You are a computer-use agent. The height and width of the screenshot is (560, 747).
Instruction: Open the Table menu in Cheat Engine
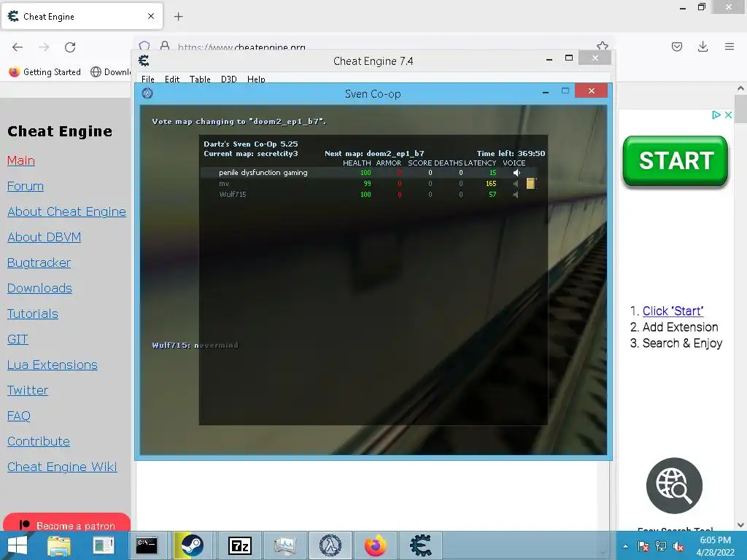(200, 79)
